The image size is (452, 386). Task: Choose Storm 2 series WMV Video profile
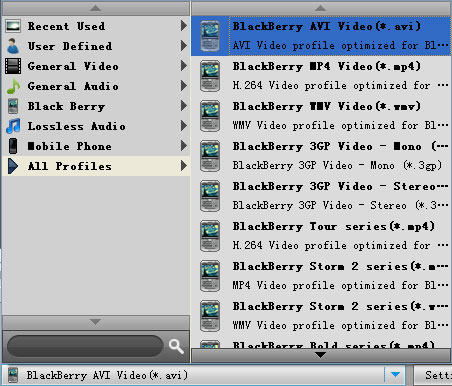point(321,316)
